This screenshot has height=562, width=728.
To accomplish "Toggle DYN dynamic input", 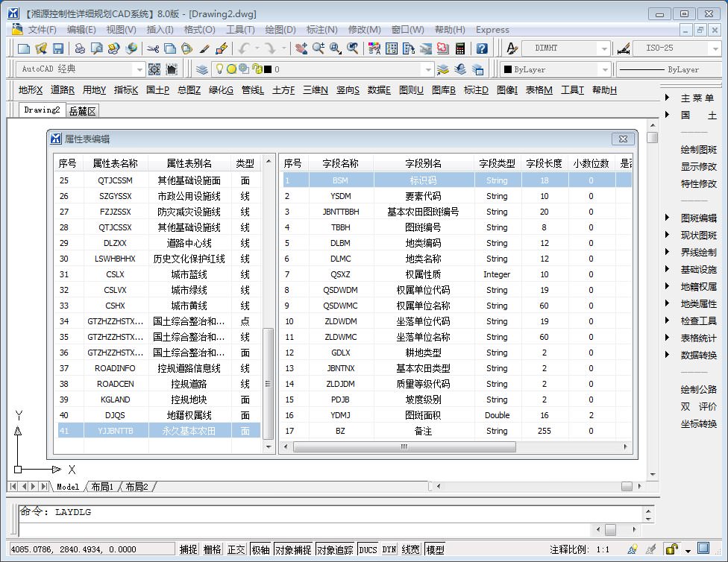I will (x=389, y=549).
